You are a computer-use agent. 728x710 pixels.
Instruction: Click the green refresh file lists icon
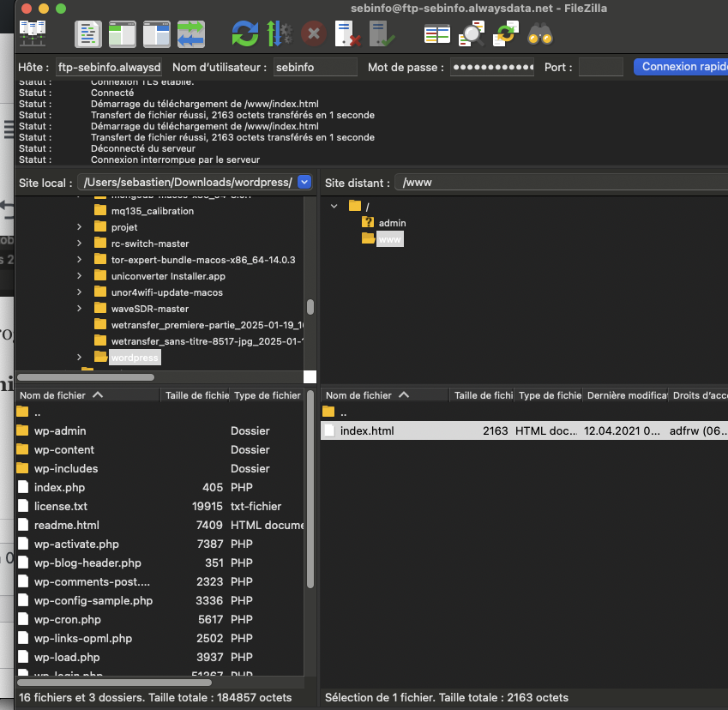point(245,34)
